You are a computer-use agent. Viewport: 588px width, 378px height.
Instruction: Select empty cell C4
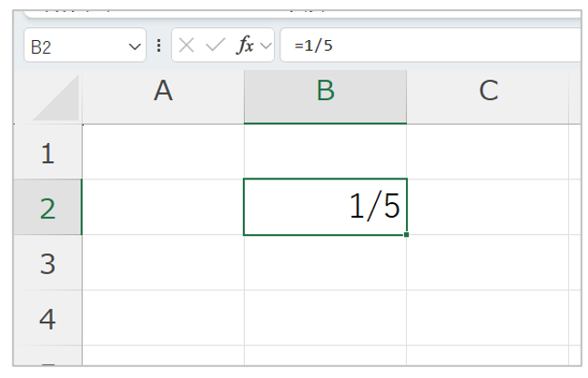488,318
